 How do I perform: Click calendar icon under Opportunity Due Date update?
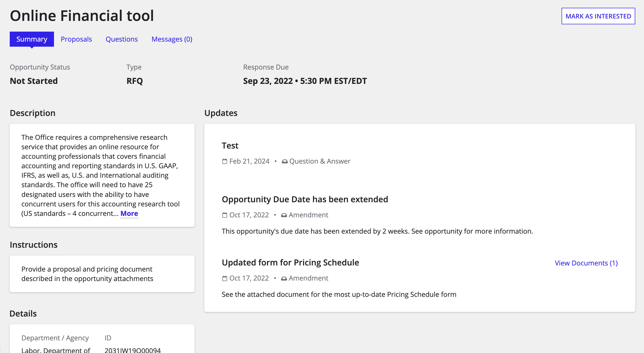click(224, 215)
